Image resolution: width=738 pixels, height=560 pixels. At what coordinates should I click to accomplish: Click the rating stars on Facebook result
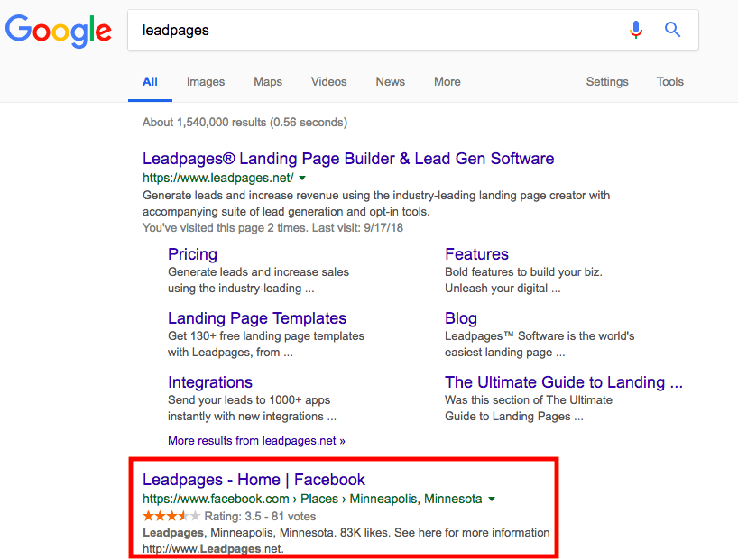171,516
